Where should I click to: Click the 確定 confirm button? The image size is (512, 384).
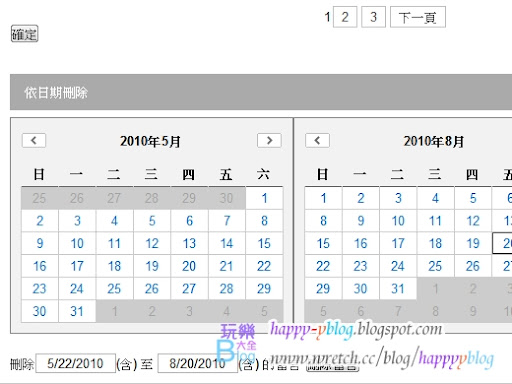click(24, 34)
